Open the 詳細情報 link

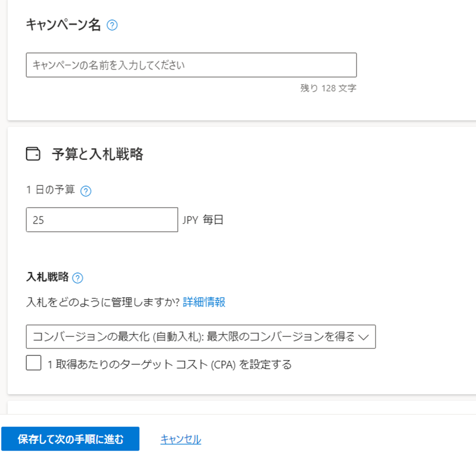pos(204,302)
